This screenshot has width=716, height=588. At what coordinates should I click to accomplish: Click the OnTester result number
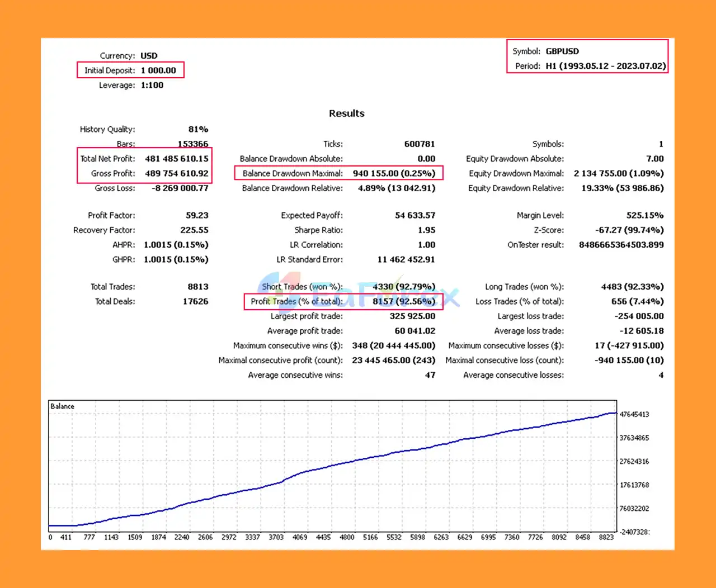click(x=621, y=245)
